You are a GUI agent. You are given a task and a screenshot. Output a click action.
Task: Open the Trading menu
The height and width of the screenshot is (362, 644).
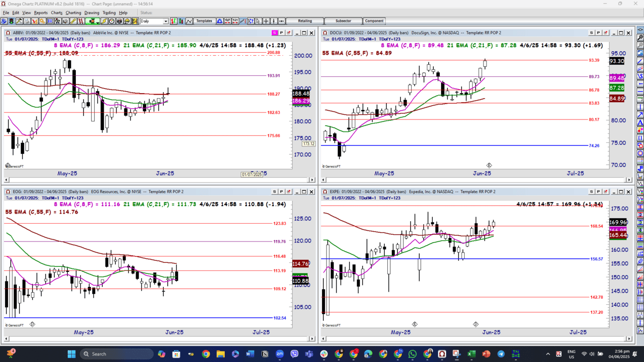pyautogui.click(x=109, y=12)
